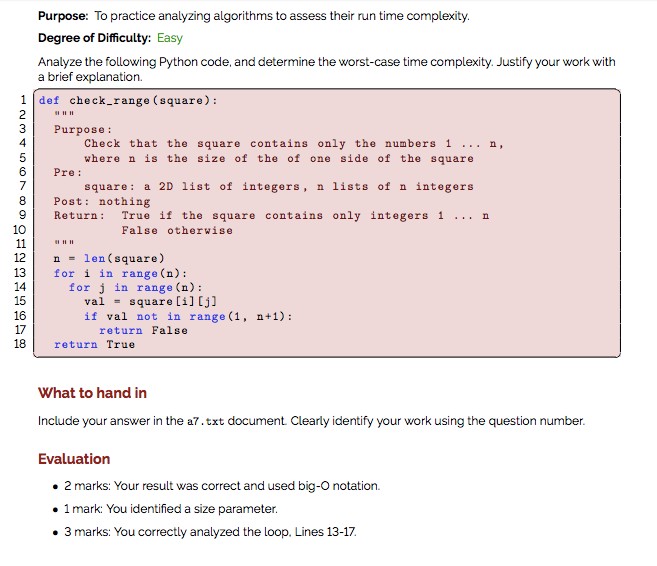This screenshot has width=657, height=566.
Task: Click 'for j in range(n):' line
Action: click(x=135, y=287)
